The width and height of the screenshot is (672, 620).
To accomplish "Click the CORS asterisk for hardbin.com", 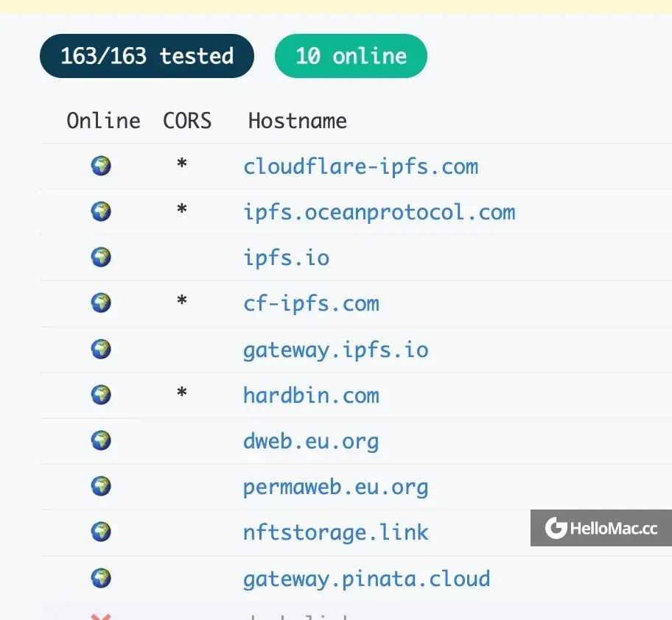I will 182,392.
